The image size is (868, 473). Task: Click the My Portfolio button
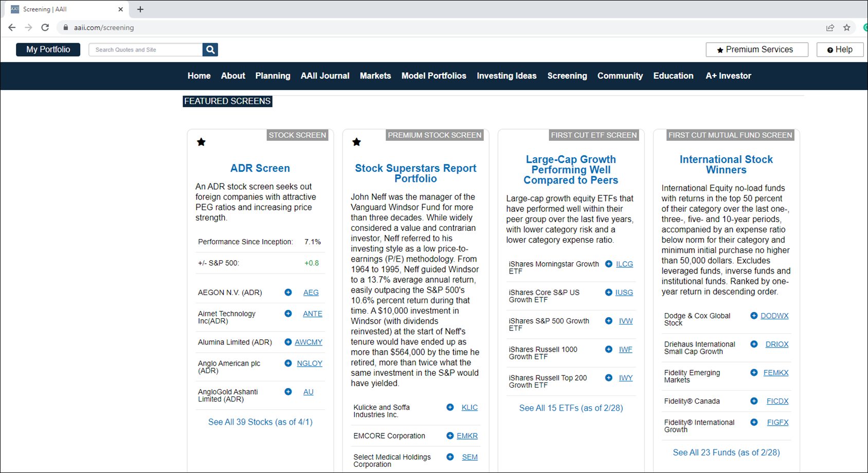[48, 49]
